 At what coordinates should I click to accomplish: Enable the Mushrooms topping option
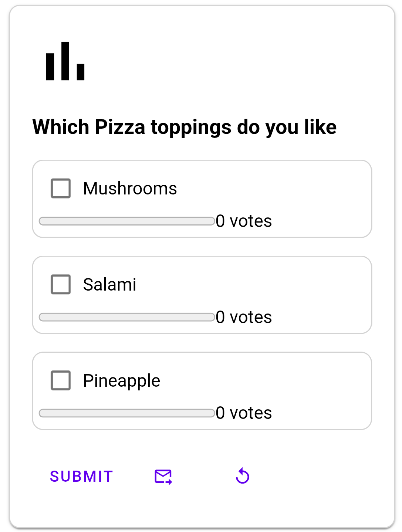(x=61, y=189)
